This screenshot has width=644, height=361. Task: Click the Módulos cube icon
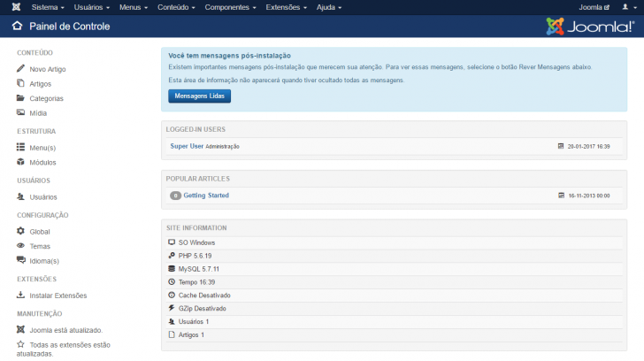tap(20, 162)
